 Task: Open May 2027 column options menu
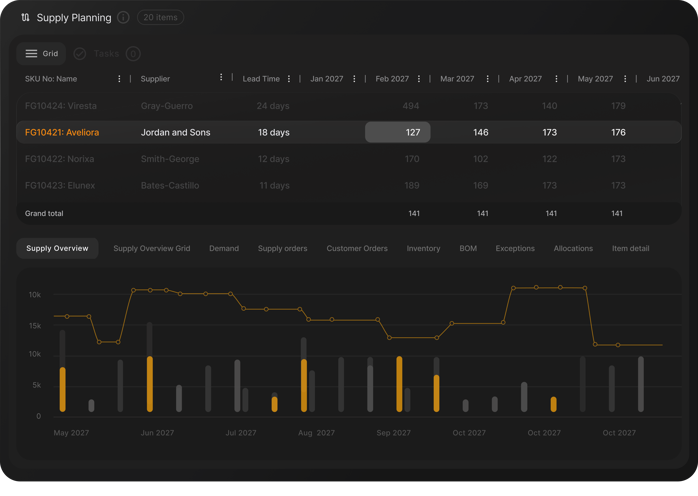(x=625, y=79)
